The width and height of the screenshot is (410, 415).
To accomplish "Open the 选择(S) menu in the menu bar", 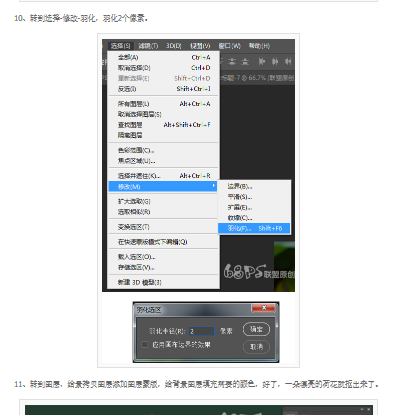I will 121,46.
